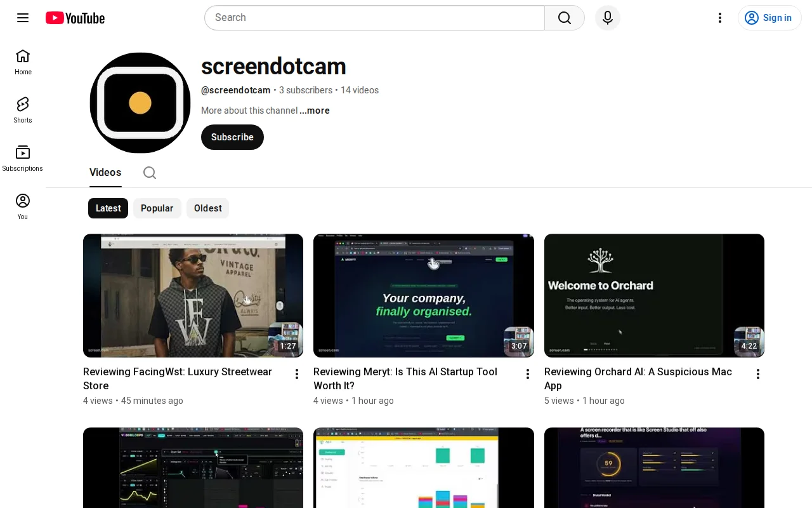This screenshot has height=508, width=812.
Task: Open title Reviewing Orchard AI: A Suspicious Mac App
Action: click(x=638, y=378)
